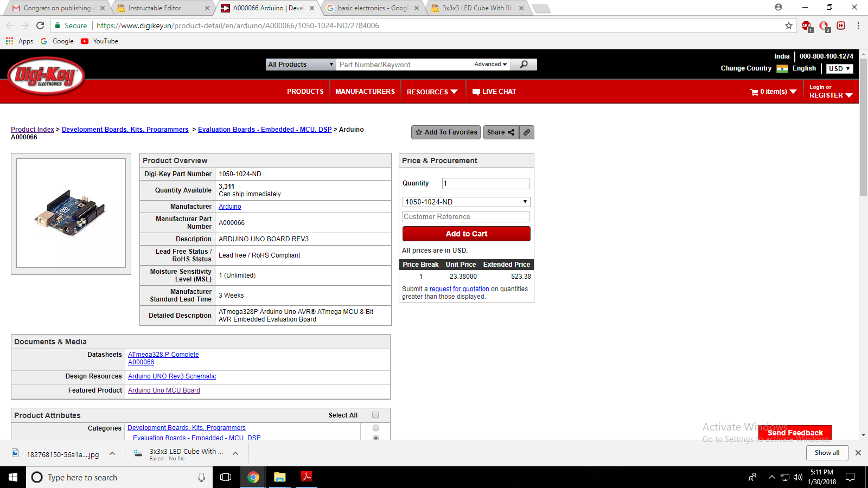Open the Product Index breadcrumb link
The height and width of the screenshot is (488, 868).
pyautogui.click(x=33, y=130)
